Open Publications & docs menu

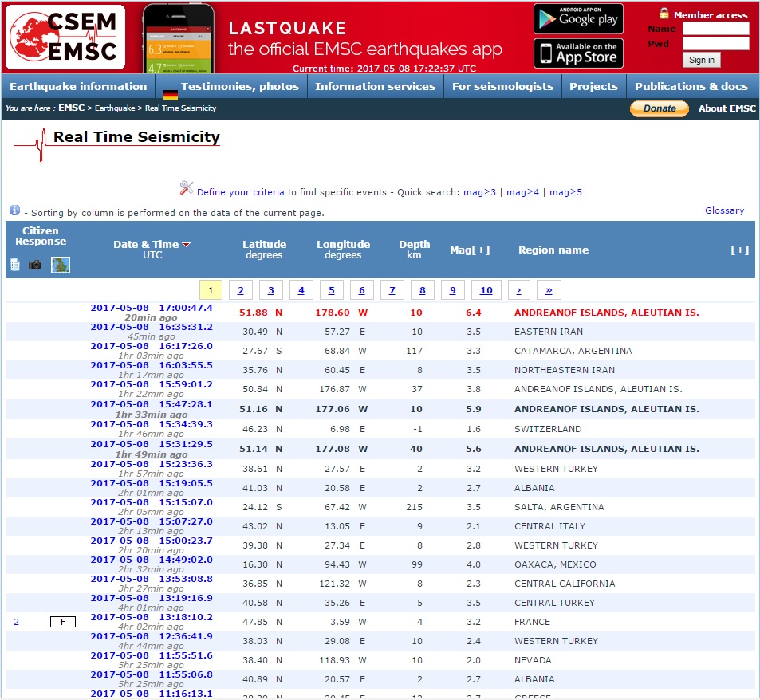coord(691,86)
